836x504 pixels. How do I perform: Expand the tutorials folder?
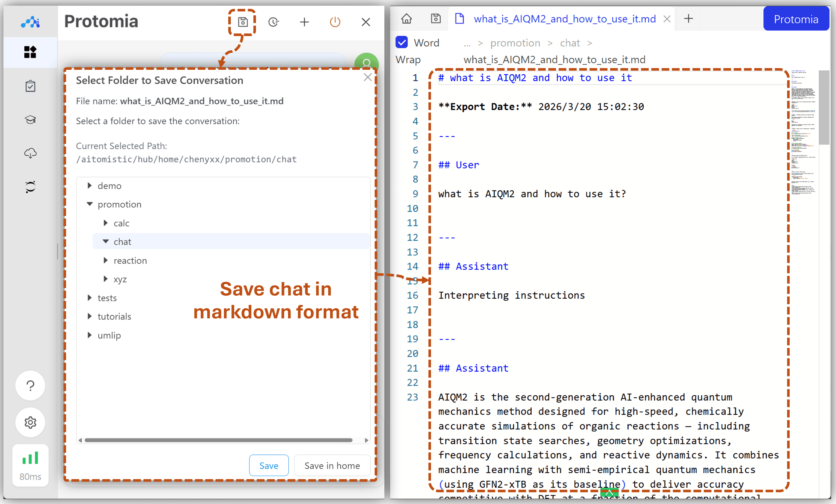[90, 316]
